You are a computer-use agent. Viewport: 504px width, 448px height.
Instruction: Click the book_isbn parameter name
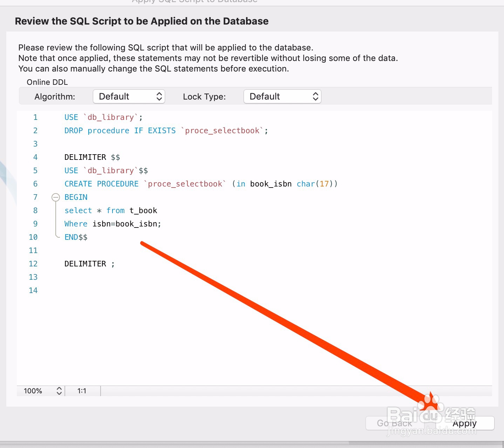271,184
